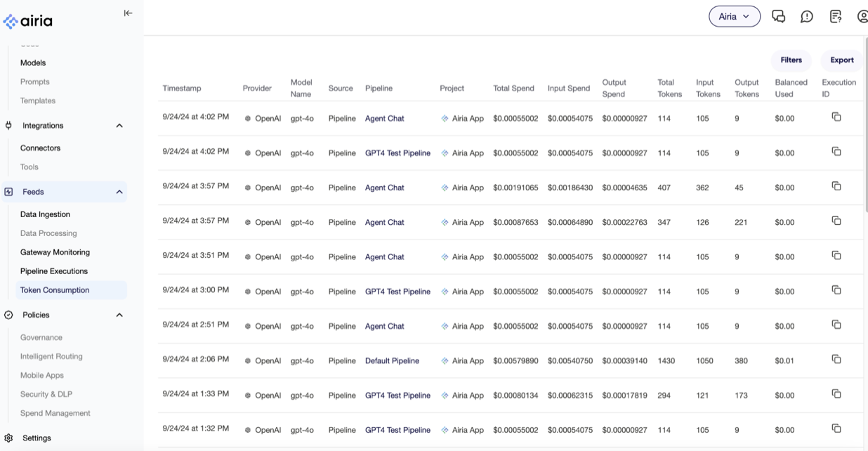The width and height of the screenshot is (868, 451).
Task: Click the Integrations plug icon
Action: point(8,126)
